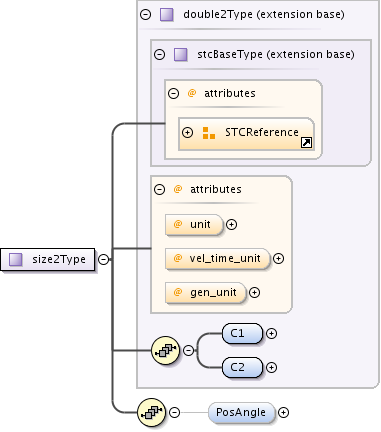Select the C2 element
This screenshot has width=381, height=432.
(242, 367)
